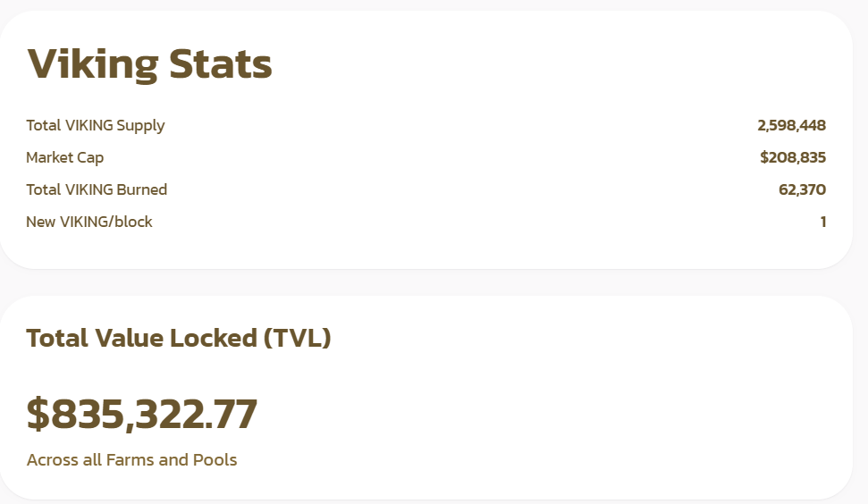
Task: Click the dollar sign of the TVL amount
Action: pos(38,414)
